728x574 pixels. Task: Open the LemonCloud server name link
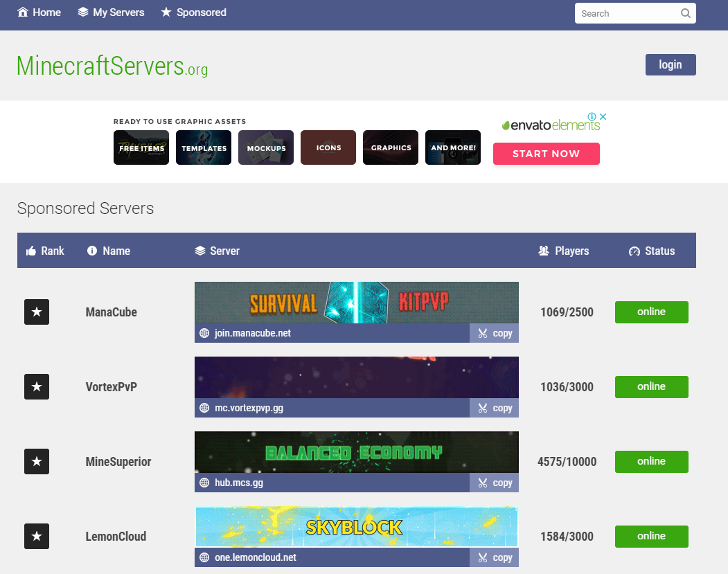coord(116,537)
